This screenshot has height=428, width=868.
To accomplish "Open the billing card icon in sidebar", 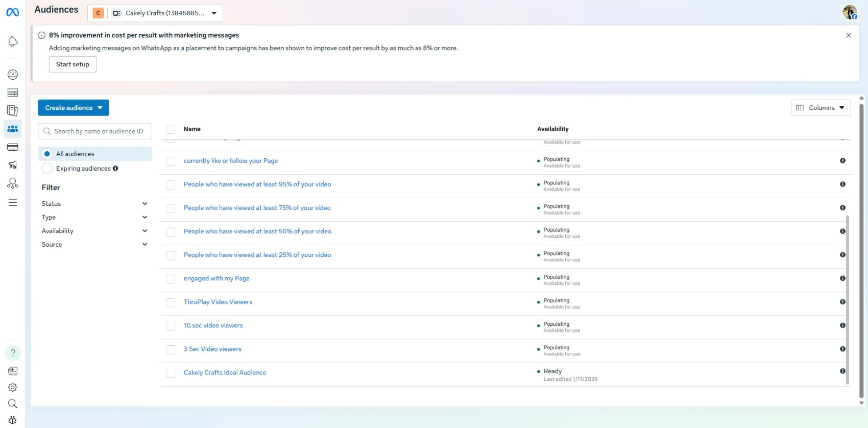I will (13, 147).
